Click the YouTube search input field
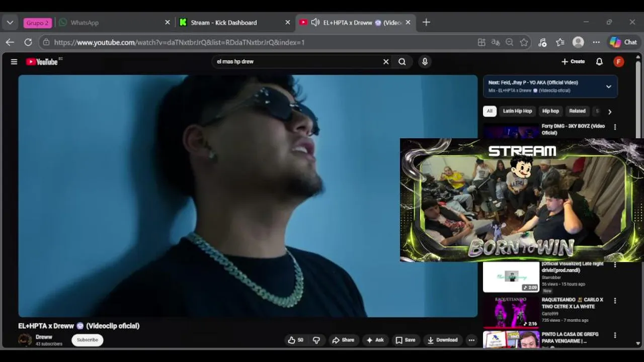The width and height of the screenshot is (644, 362). pyautogui.click(x=297, y=62)
